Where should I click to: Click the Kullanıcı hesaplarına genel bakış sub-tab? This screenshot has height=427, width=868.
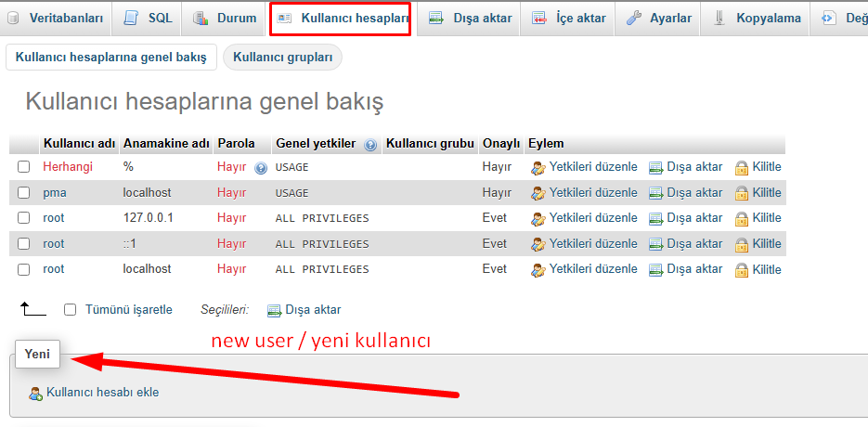110,57
